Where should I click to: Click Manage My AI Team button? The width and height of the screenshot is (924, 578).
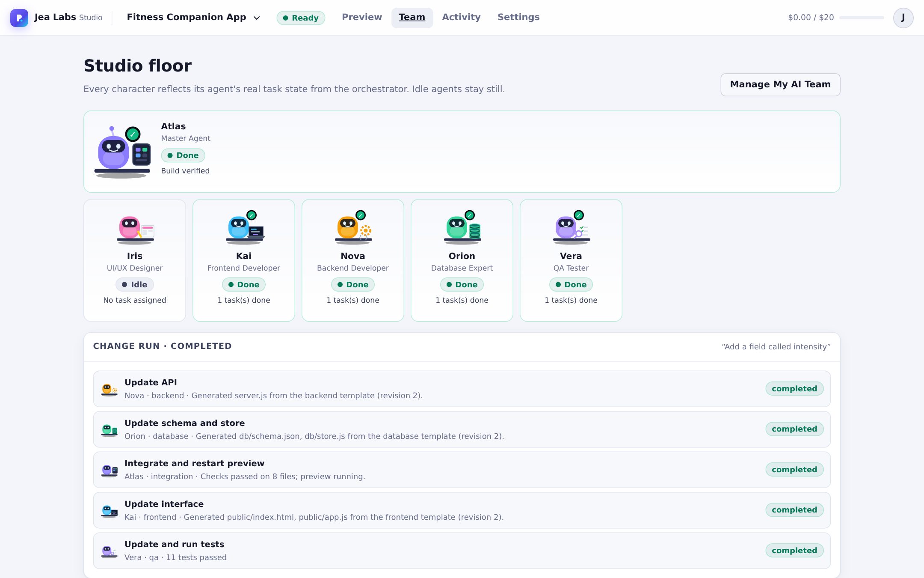(780, 84)
